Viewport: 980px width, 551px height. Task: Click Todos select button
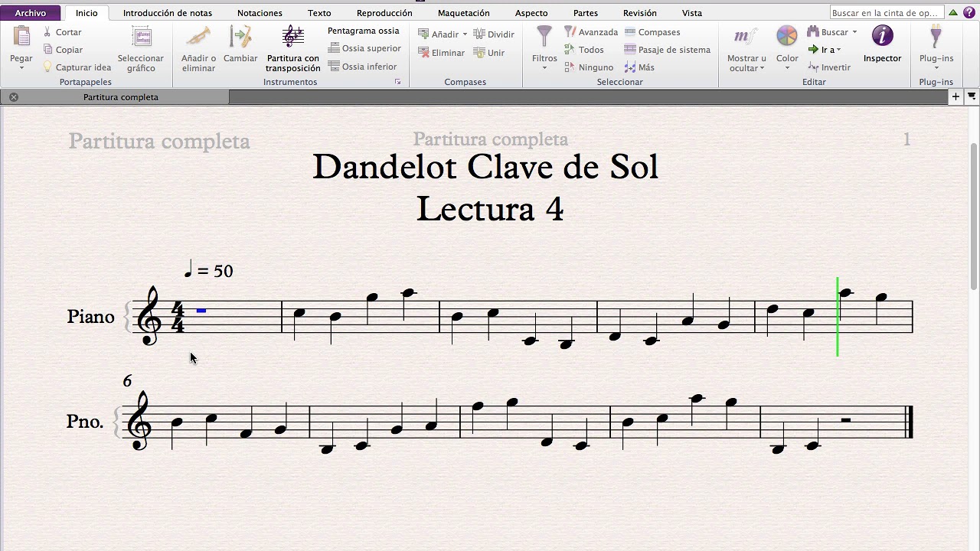click(x=583, y=50)
